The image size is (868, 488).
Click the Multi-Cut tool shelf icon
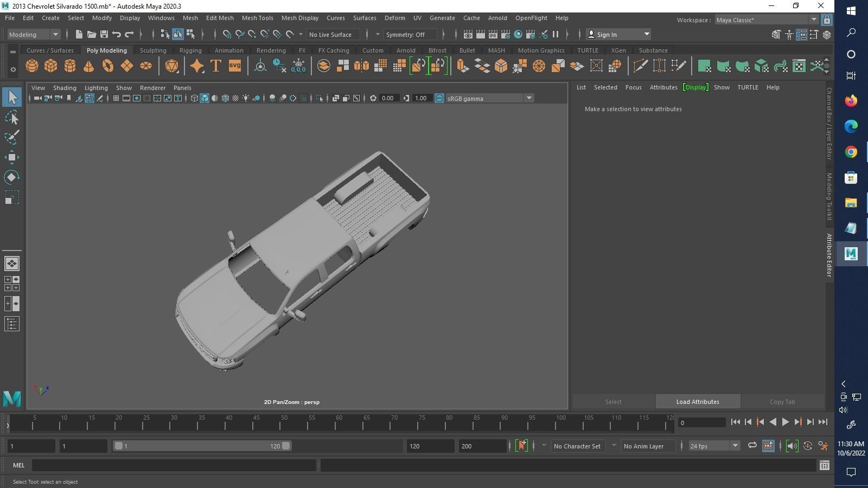[x=640, y=66]
